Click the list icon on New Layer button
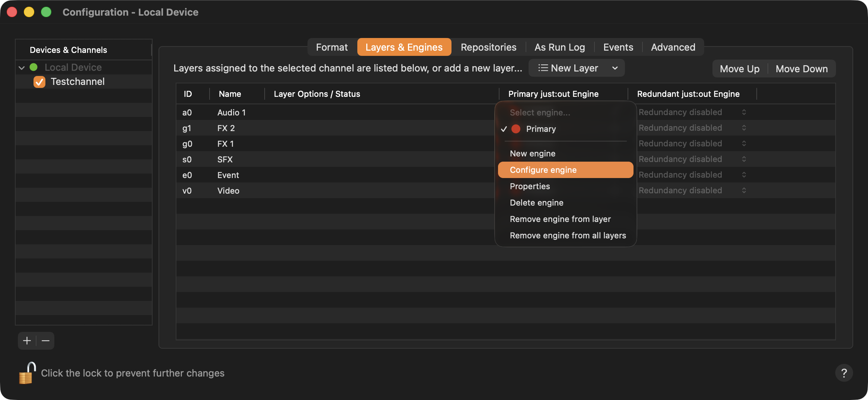 tap(543, 68)
